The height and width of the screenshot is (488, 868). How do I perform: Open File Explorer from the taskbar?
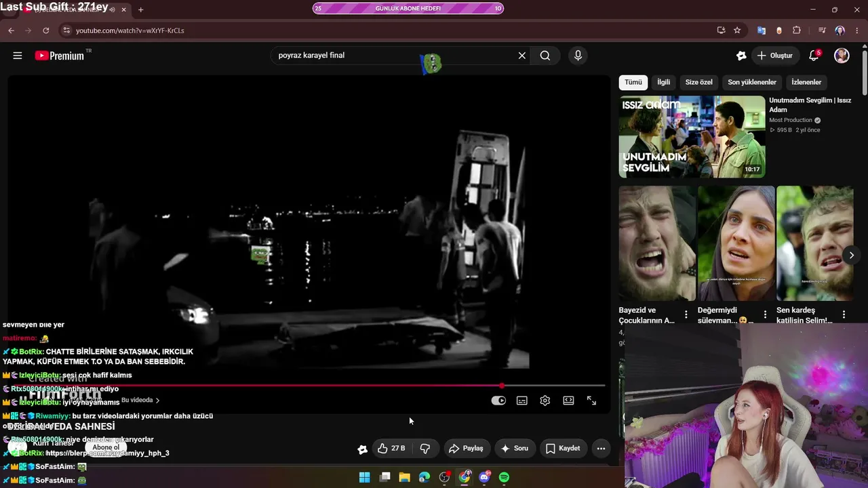click(x=404, y=477)
